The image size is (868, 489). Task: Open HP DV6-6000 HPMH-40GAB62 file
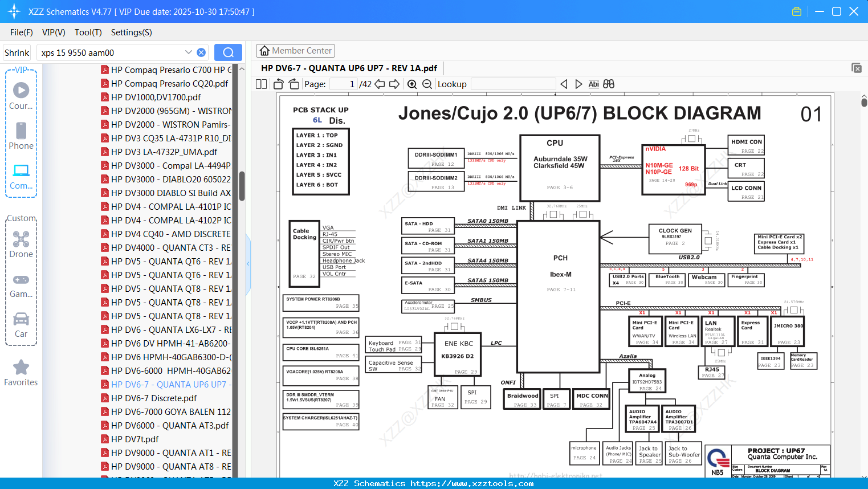[x=166, y=370]
